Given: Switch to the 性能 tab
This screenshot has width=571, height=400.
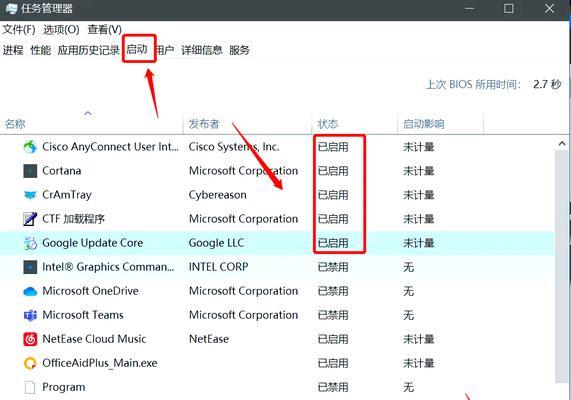Looking at the screenshot, I should 40,50.
